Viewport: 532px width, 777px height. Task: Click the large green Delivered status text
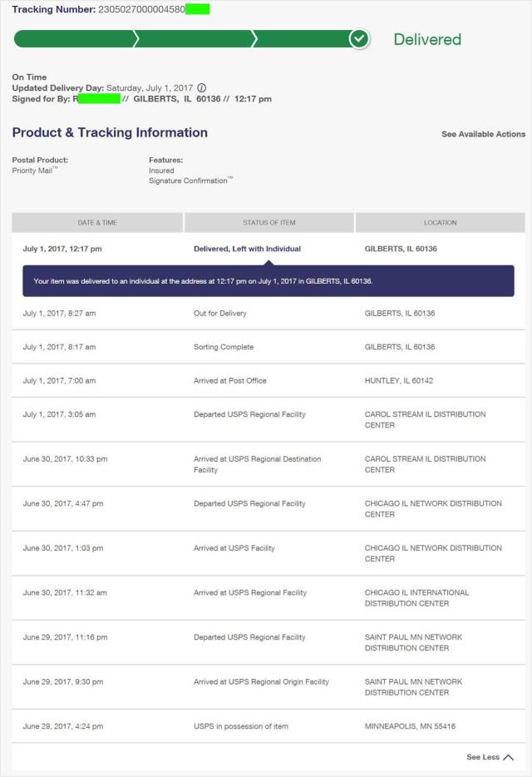(426, 39)
